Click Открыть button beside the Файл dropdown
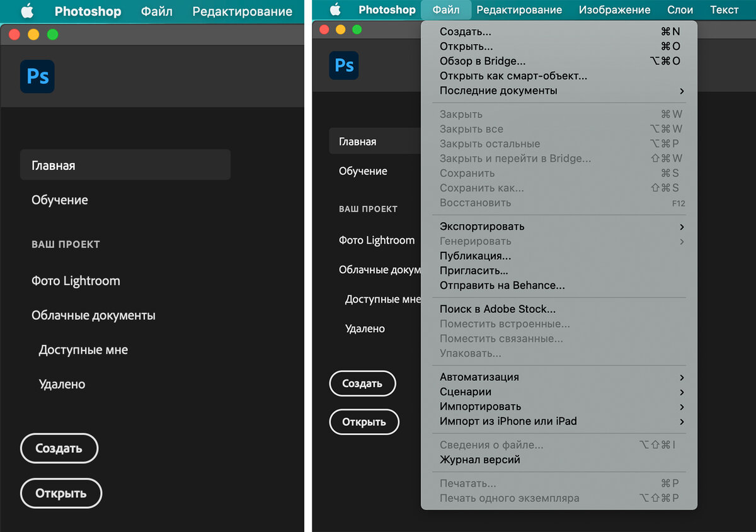 click(x=364, y=422)
